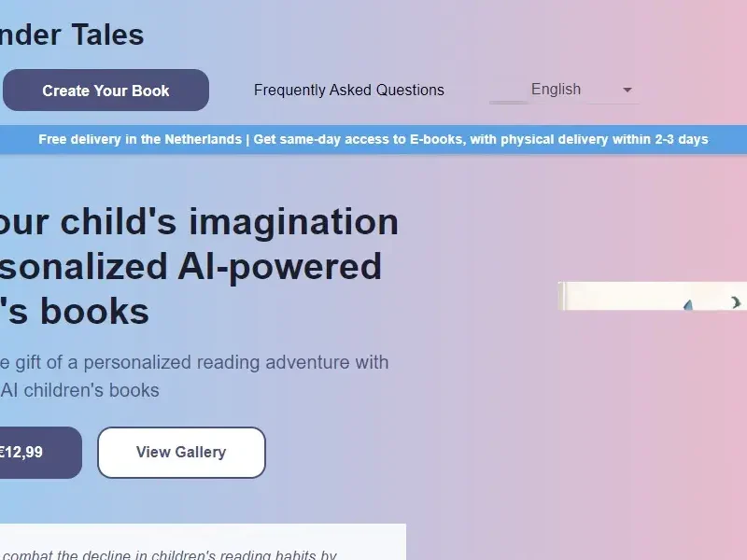Click the free delivery announcement banner
The height and width of the screenshot is (560, 747).
pyautogui.click(x=373, y=139)
